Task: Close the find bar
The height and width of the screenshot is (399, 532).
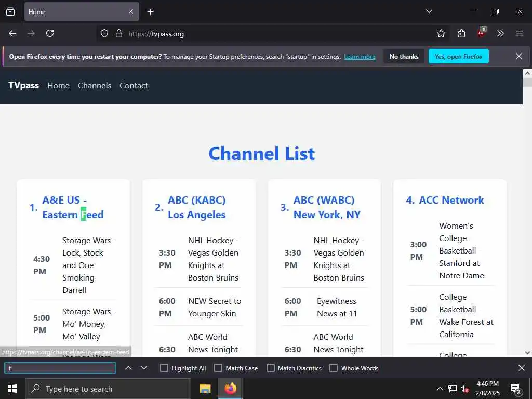Action: pyautogui.click(x=522, y=368)
